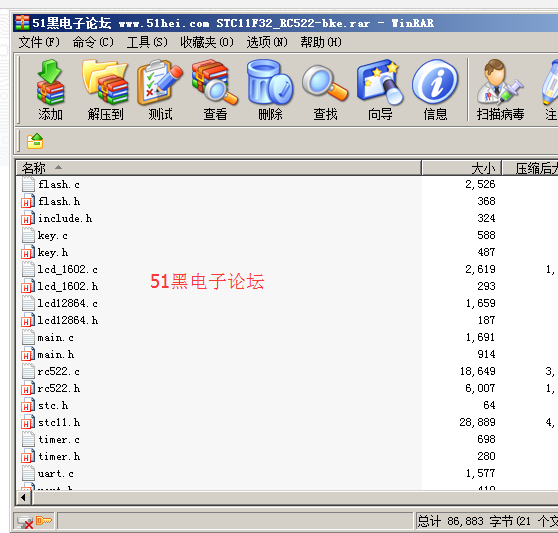Select the rc522.h header file icon
The width and height of the screenshot is (558, 533).
coord(28,389)
